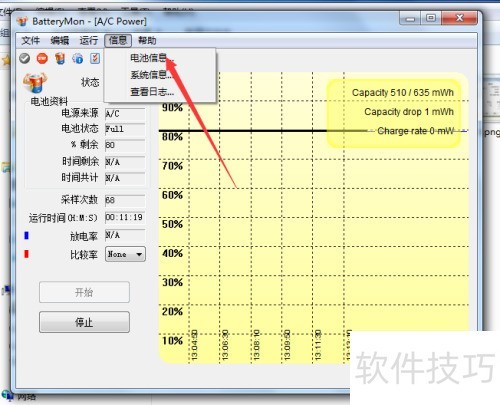Click the 时间剩余 N/A field
The height and width of the screenshot is (405, 500).
click(125, 162)
